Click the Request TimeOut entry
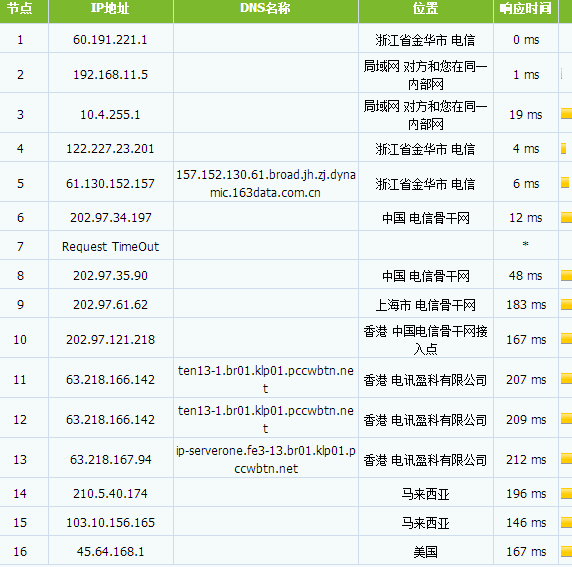 pyautogui.click(x=110, y=247)
